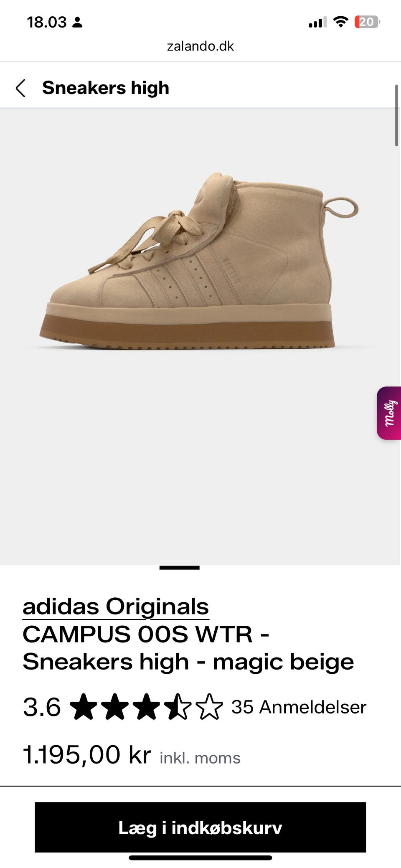Click Læg i indkøbskurv button
The width and height of the screenshot is (401, 868).
pyautogui.click(x=200, y=827)
